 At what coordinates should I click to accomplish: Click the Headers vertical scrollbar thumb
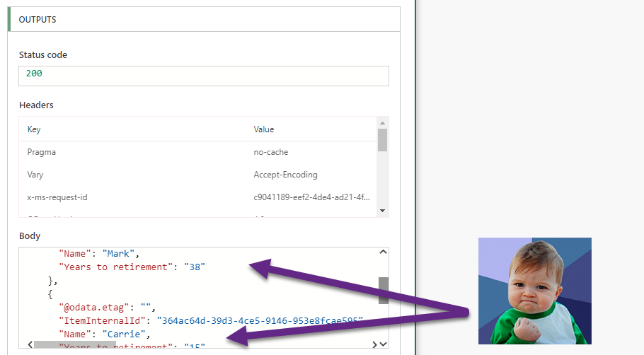382,139
